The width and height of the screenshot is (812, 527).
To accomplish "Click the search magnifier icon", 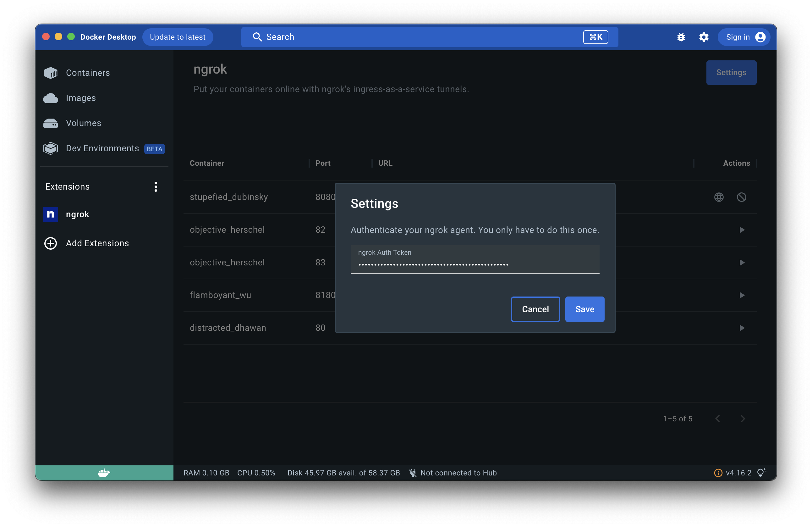I will (257, 37).
